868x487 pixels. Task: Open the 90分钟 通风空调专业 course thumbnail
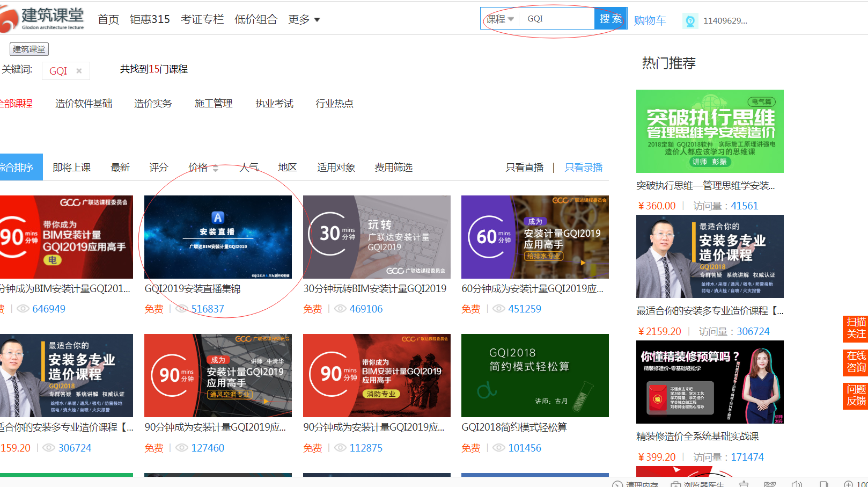pyautogui.click(x=218, y=375)
